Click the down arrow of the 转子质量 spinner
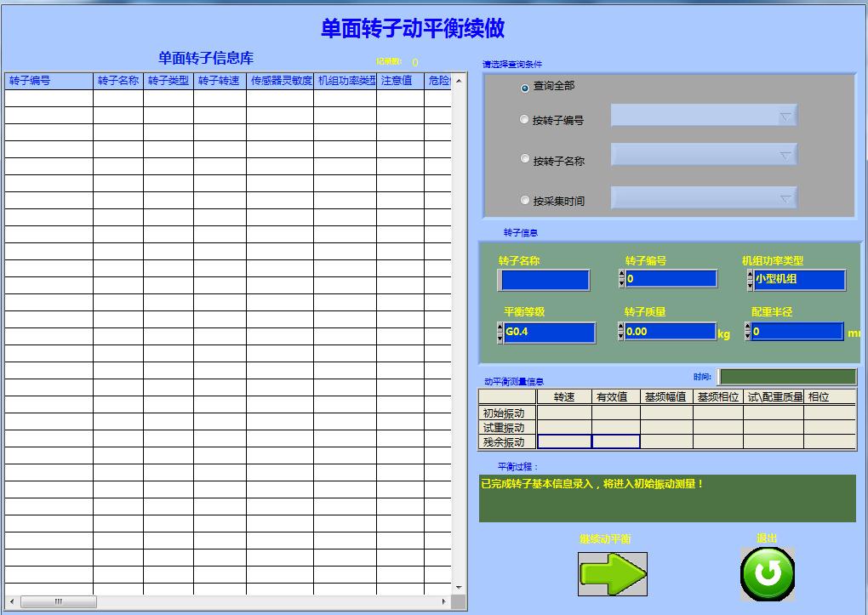The image size is (868, 615). pos(619,336)
